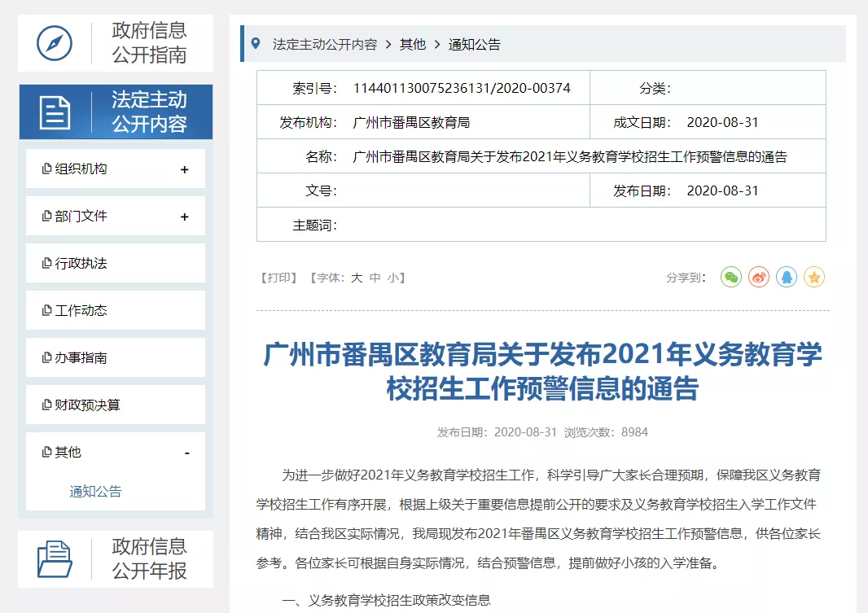Set font size to 大
Image resolution: width=868 pixels, height=613 pixels.
(x=357, y=278)
